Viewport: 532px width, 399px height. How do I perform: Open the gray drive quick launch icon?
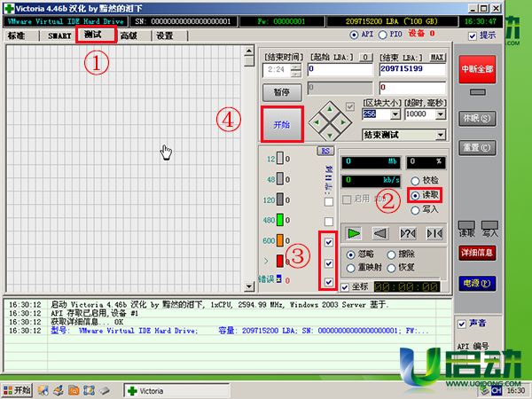(105, 390)
